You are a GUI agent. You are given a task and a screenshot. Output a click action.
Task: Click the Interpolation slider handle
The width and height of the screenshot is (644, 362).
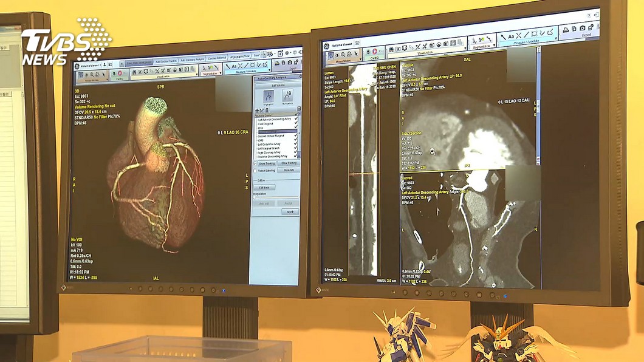pyautogui.click(x=255, y=197)
